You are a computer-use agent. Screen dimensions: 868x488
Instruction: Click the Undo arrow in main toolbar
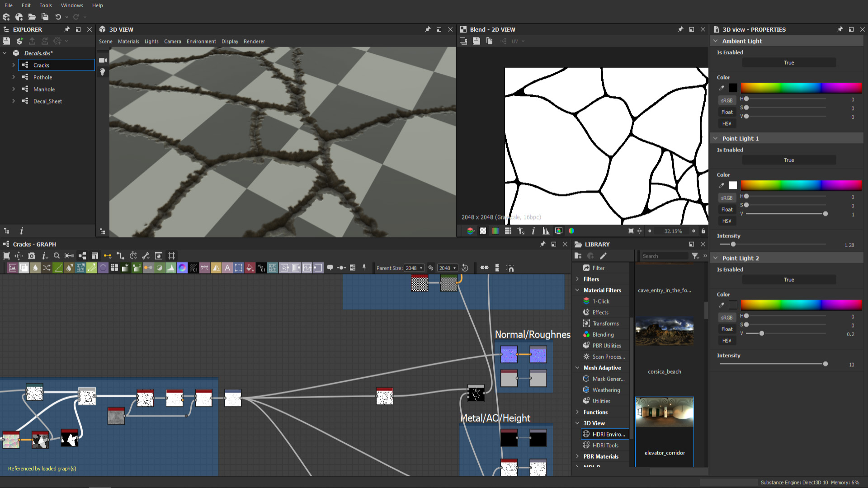[x=58, y=17]
